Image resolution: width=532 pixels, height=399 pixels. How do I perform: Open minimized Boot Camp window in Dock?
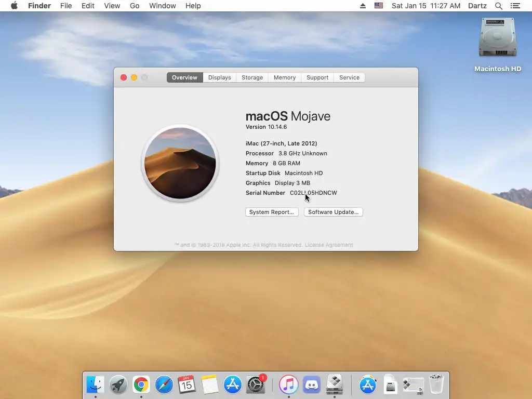[x=413, y=385]
